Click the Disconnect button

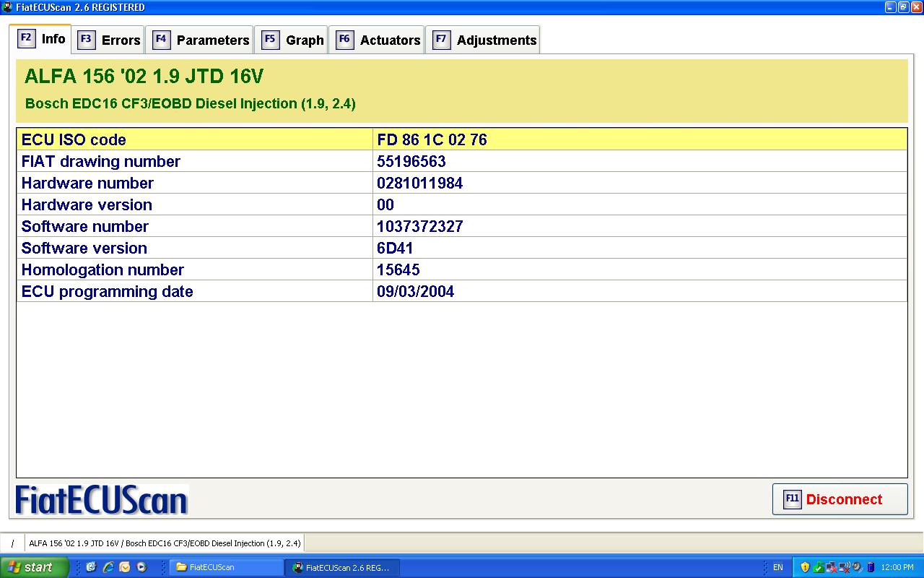point(840,499)
